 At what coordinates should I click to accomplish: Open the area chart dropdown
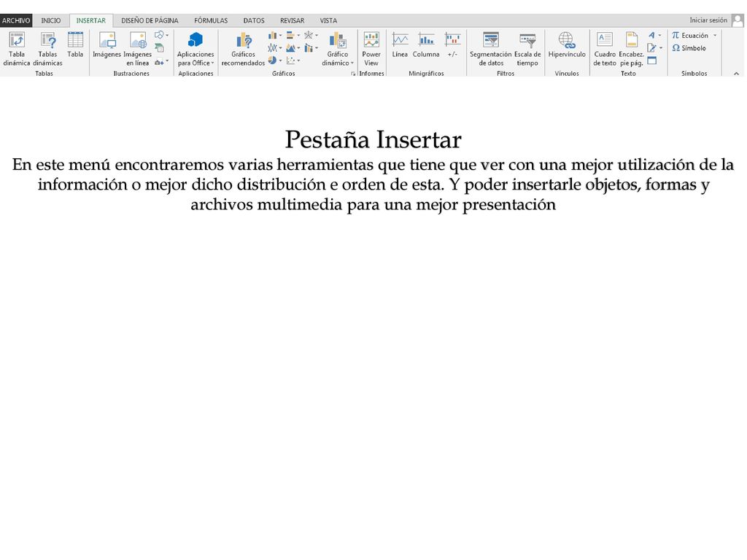(293, 48)
